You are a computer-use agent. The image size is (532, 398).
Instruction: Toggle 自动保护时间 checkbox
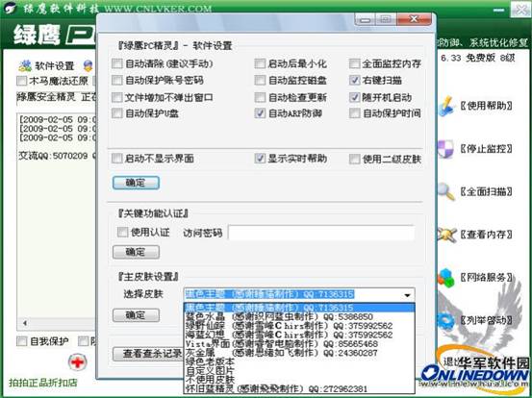(355, 113)
